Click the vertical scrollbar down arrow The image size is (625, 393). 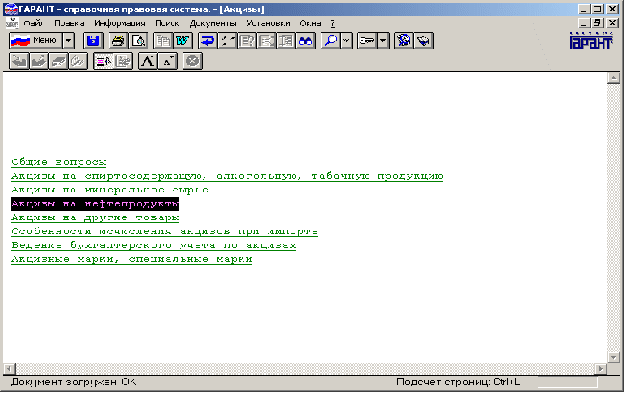pos(613,357)
